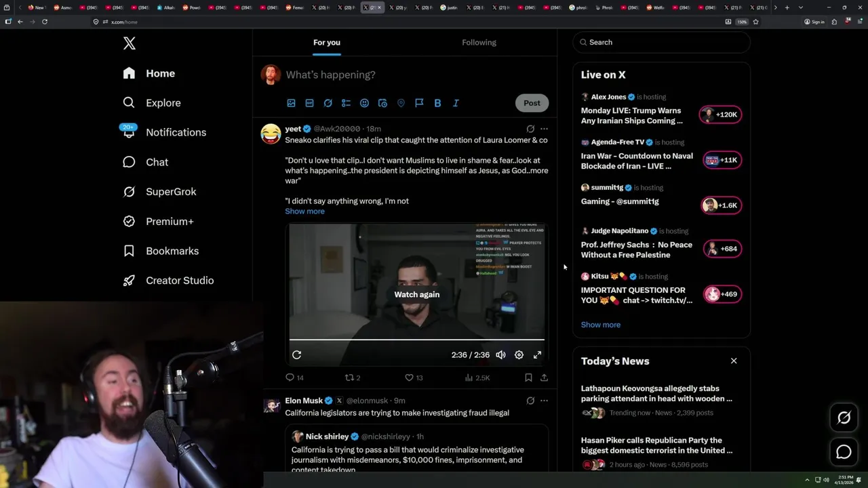Image resolution: width=868 pixels, height=488 pixels.
Task: Open Premium+ from sidebar
Action: pyautogui.click(x=158, y=222)
